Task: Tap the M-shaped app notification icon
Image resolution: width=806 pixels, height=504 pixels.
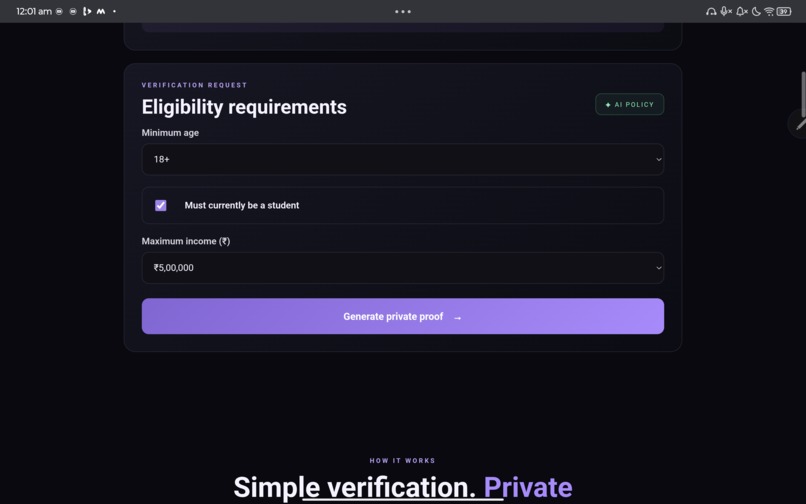Action: (x=101, y=11)
